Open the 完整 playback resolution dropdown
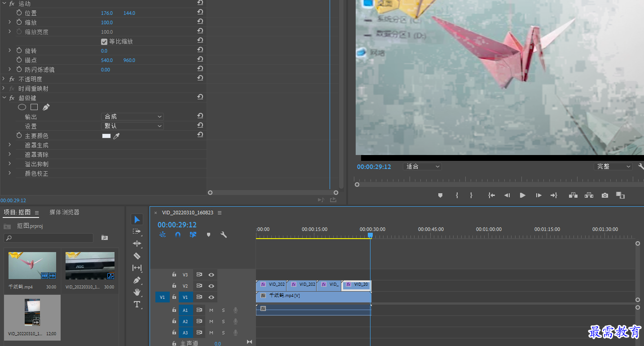The image size is (644, 346). tap(613, 166)
